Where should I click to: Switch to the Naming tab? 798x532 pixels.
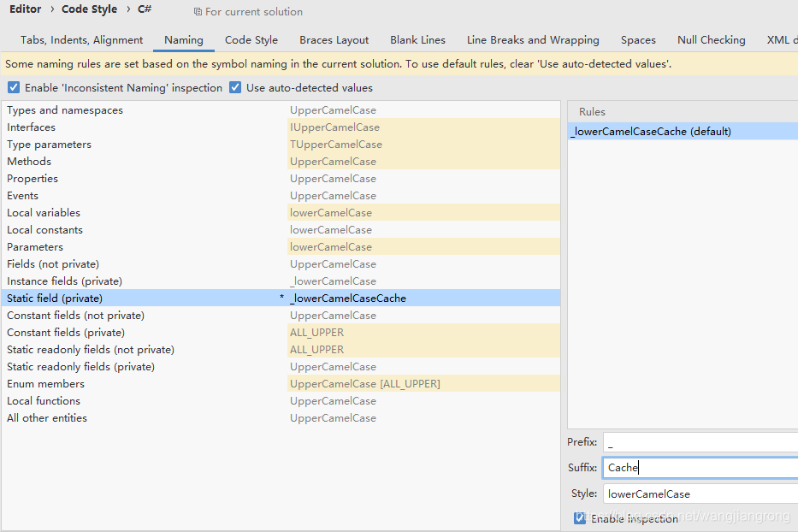[184, 40]
